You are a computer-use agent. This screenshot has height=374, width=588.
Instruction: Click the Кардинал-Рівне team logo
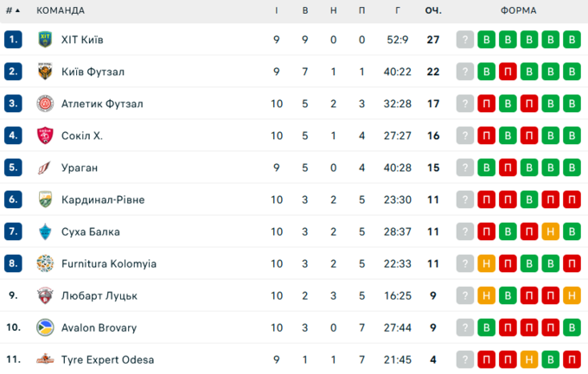pyautogui.click(x=45, y=200)
